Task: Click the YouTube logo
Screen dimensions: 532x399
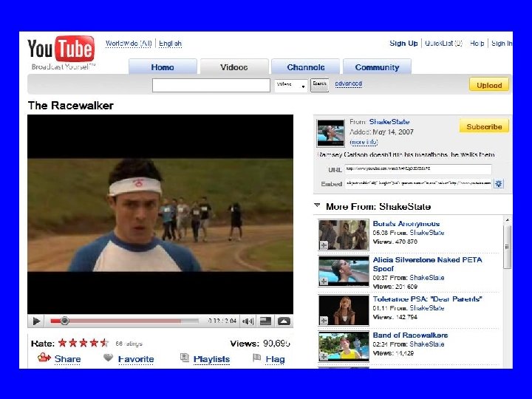Action: pyautogui.click(x=61, y=49)
